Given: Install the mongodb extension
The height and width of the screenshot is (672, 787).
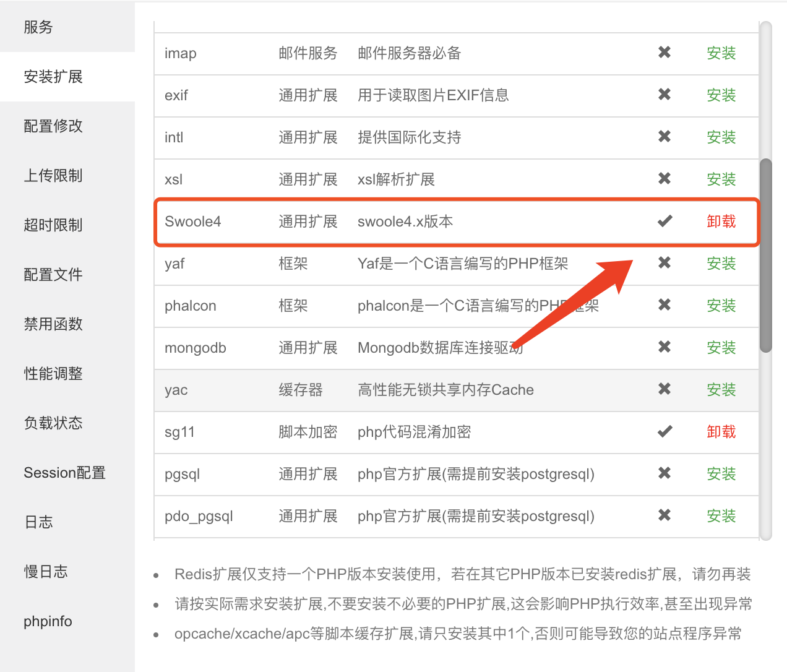Looking at the screenshot, I should pyautogui.click(x=721, y=347).
